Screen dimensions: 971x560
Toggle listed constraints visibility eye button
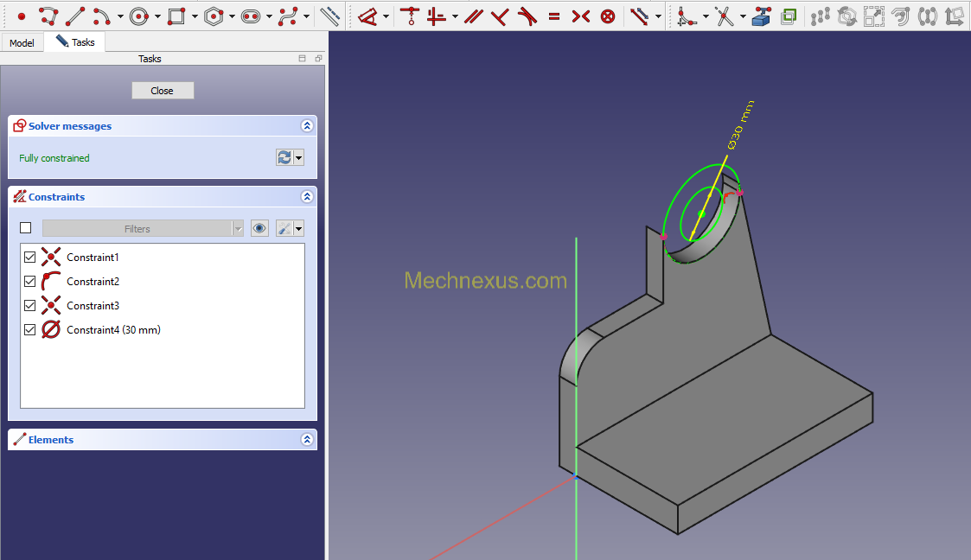(259, 228)
